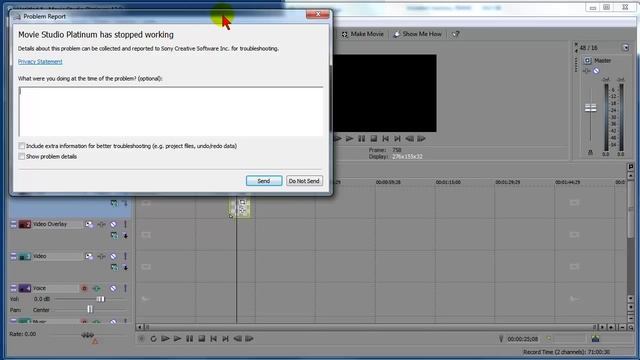Image resolution: width=640 pixels, height=360 pixels.
Task: Click the Master volume fader
Action: pyautogui.click(x=590, y=108)
